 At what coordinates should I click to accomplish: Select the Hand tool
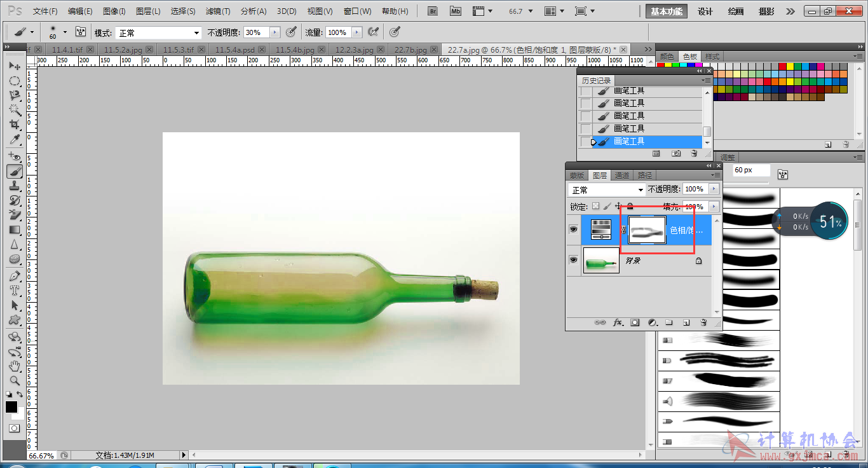(x=15, y=366)
